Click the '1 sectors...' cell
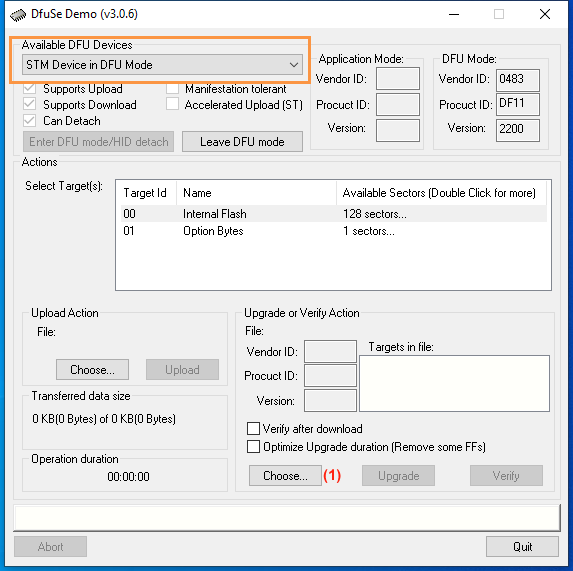Image resolution: width=573 pixels, height=571 pixels. pyautogui.click(x=369, y=231)
